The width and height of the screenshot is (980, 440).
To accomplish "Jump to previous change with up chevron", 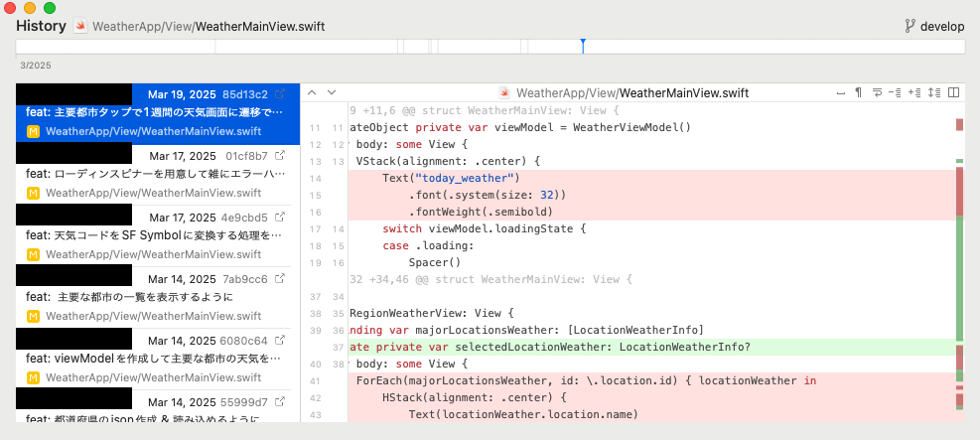I will tap(312, 92).
